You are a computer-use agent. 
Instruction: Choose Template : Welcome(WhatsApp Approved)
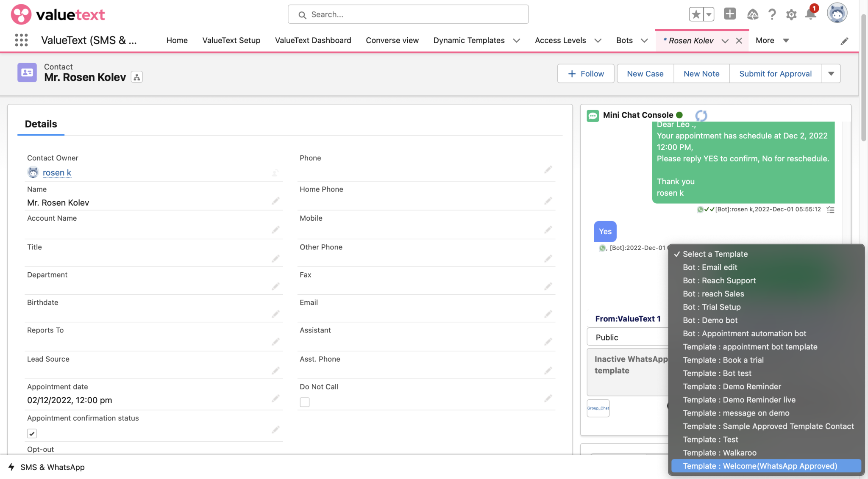pos(766,466)
